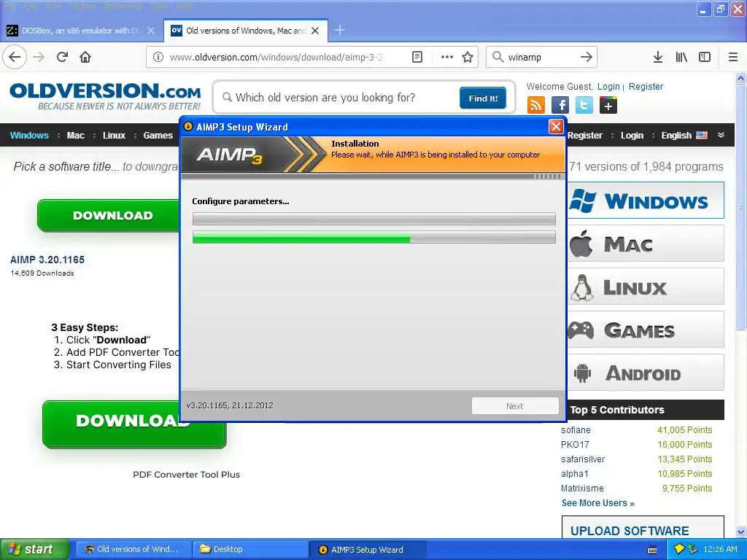This screenshot has width=747, height=560.
Task: Click the upper empty progress bar
Action: pyautogui.click(x=374, y=219)
